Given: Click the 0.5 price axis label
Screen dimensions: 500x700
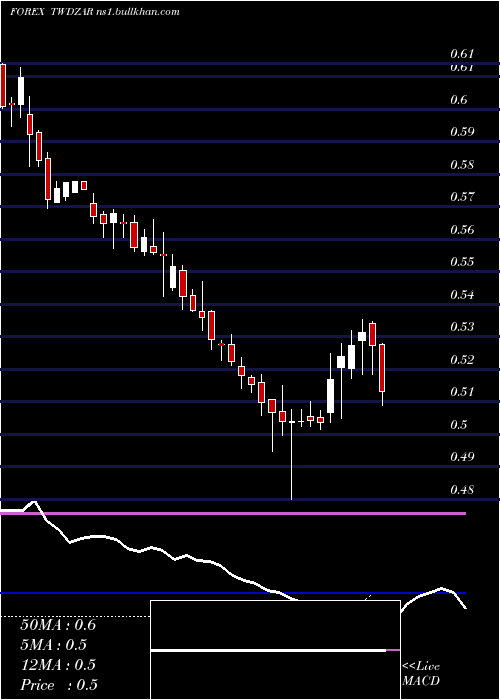Looking at the screenshot, I should click(x=458, y=425).
